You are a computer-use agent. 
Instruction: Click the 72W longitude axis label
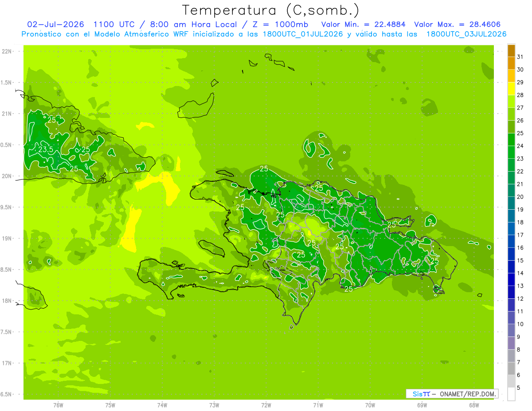coord(266,405)
